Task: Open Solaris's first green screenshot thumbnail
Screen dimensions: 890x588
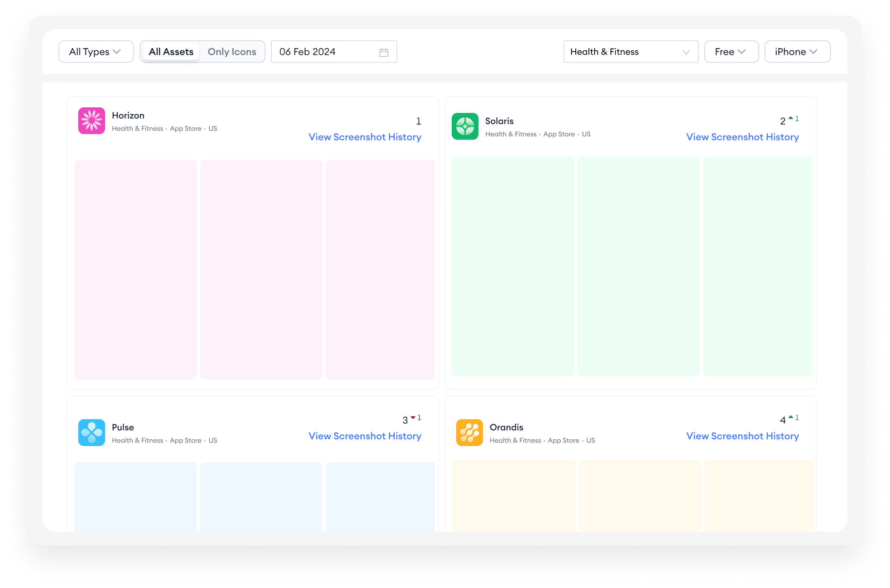Action: coord(512,266)
